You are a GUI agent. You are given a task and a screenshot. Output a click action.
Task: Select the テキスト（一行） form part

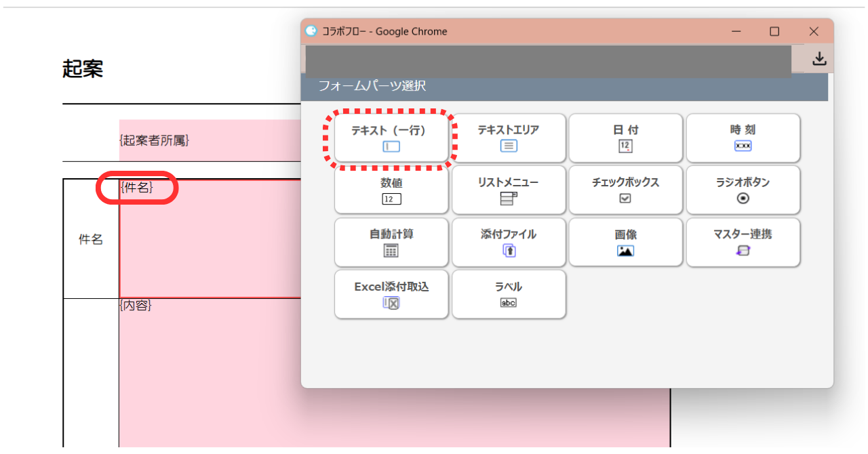tap(391, 138)
